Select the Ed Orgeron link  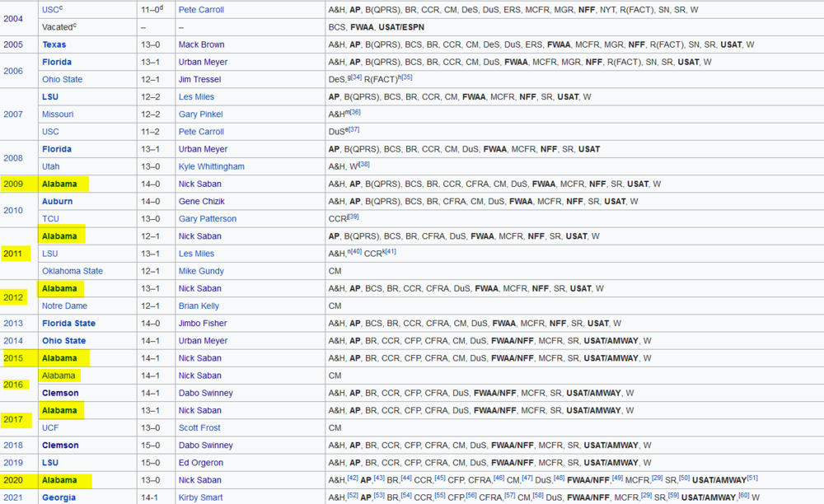point(202,463)
